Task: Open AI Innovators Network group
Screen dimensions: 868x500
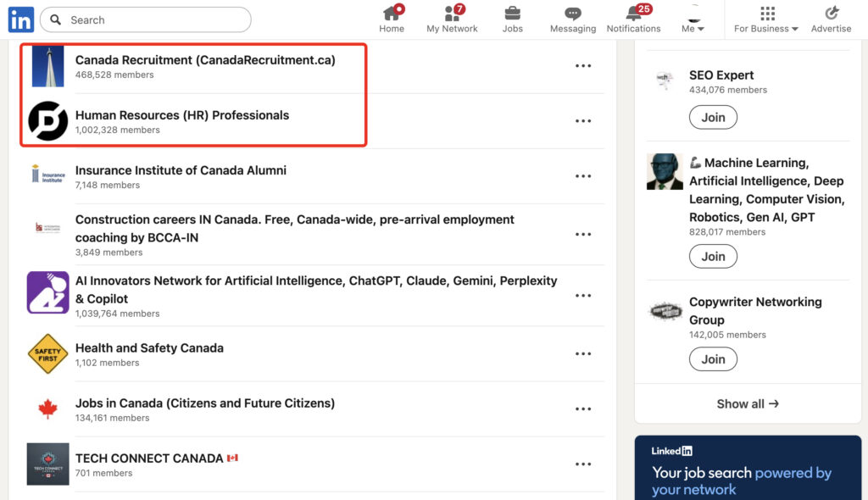Action: (x=316, y=290)
